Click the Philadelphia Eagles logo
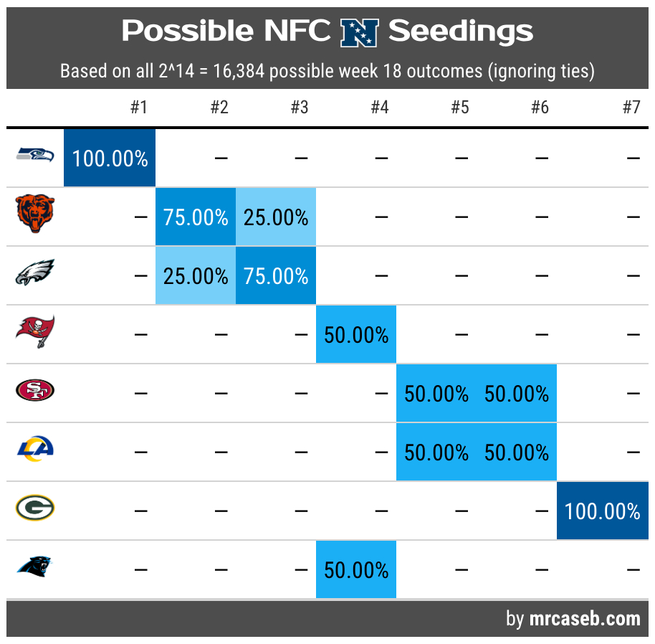655x644 pixels. pyautogui.click(x=35, y=273)
